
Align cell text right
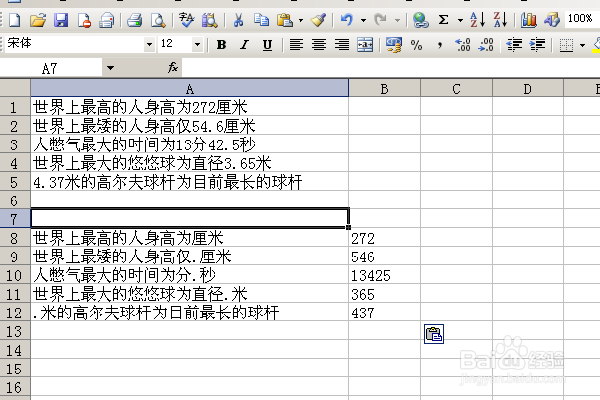[x=342, y=45]
